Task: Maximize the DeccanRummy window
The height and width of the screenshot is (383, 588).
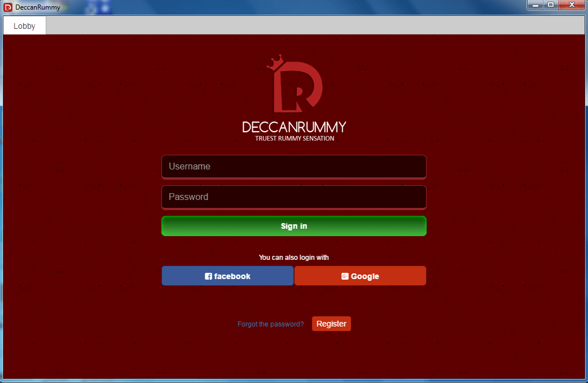Action: pyautogui.click(x=551, y=5)
